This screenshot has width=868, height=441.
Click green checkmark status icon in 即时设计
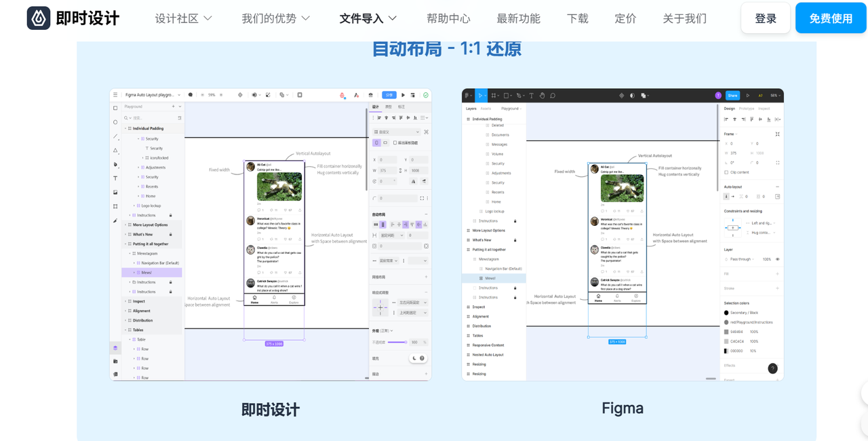[426, 95]
